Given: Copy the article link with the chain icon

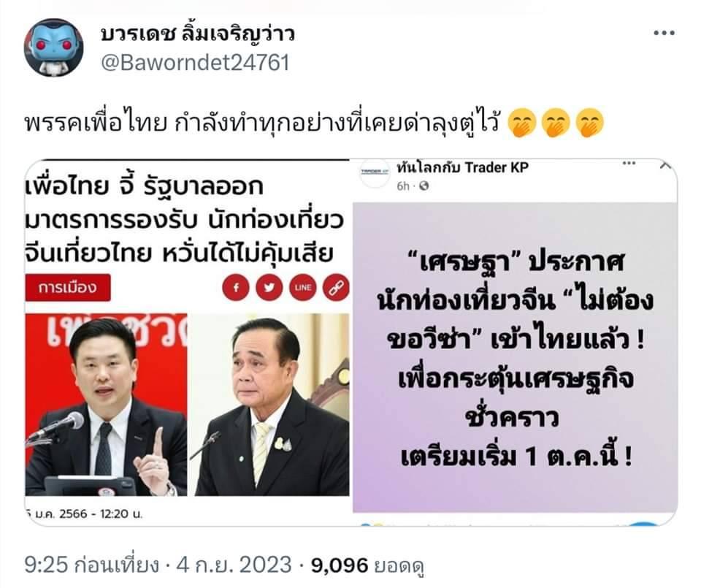Looking at the screenshot, I should 336,288.
